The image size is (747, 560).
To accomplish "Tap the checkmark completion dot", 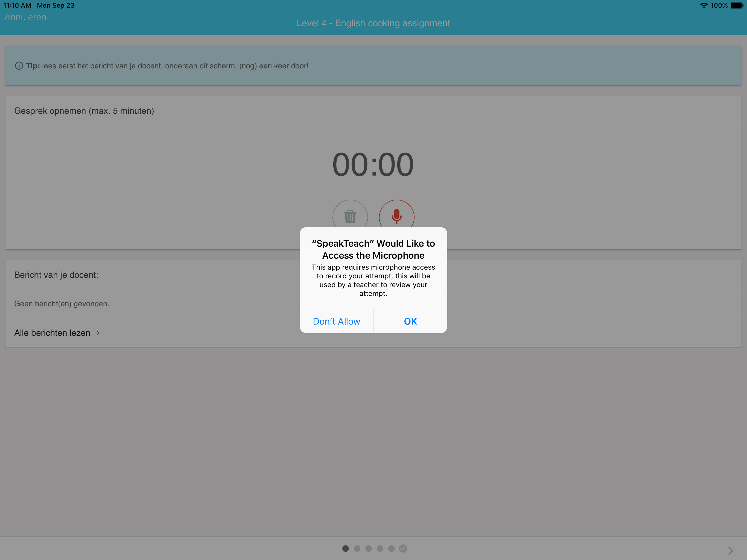I will coord(403,549).
